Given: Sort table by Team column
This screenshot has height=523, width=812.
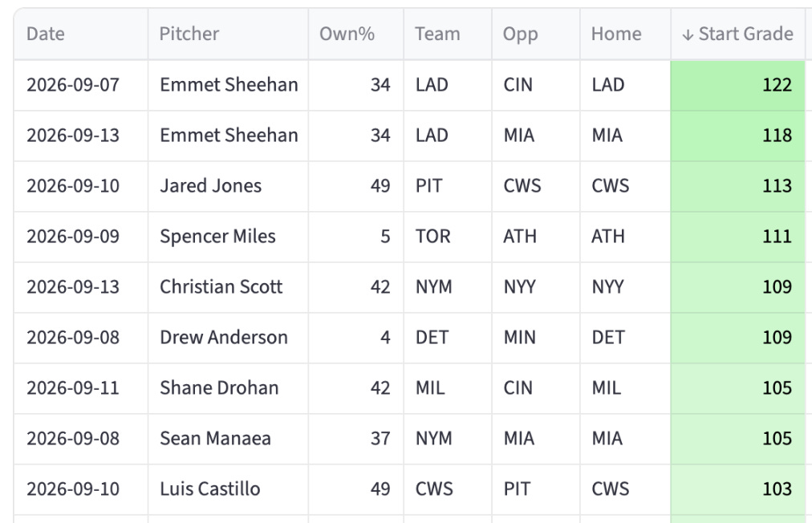Looking at the screenshot, I should coord(448,34).
